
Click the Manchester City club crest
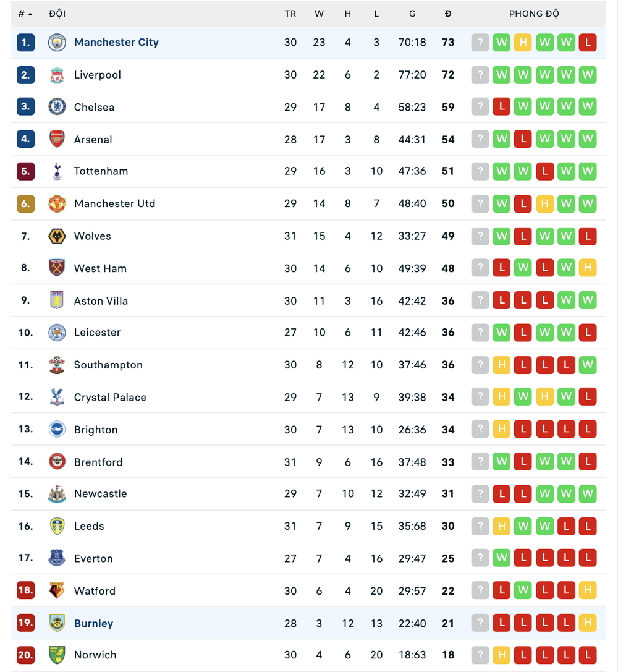pyautogui.click(x=57, y=43)
